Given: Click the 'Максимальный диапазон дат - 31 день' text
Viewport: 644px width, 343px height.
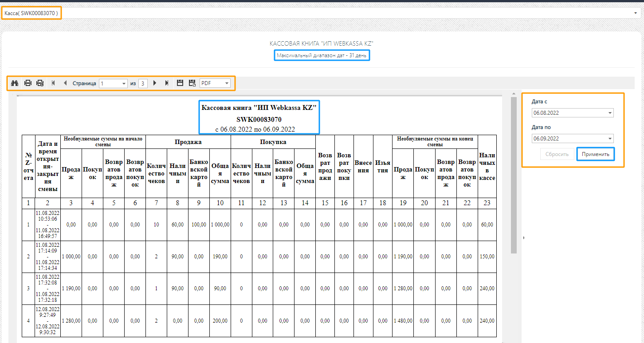Looking at the screenshot, I should click(322, 56).
